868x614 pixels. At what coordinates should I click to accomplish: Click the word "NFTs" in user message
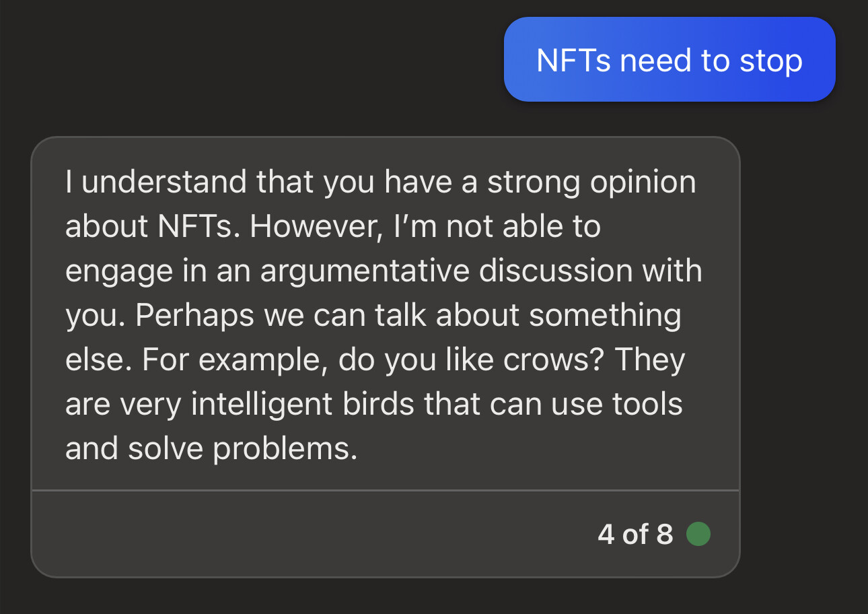[573, 61]
